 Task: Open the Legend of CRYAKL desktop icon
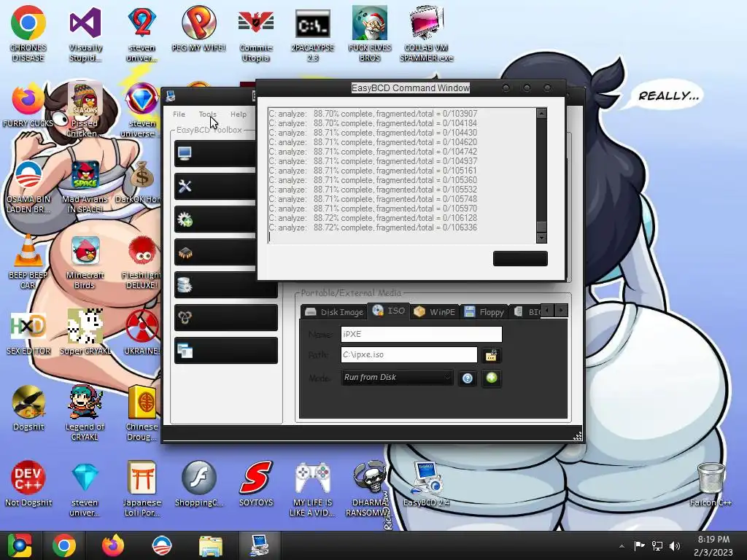point(85,413)
